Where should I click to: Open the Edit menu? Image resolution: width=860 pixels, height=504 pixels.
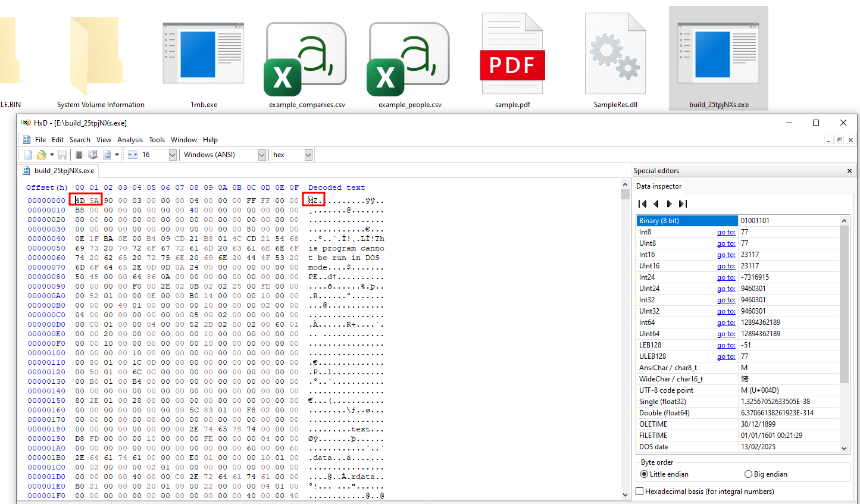(x=58, y=140)
